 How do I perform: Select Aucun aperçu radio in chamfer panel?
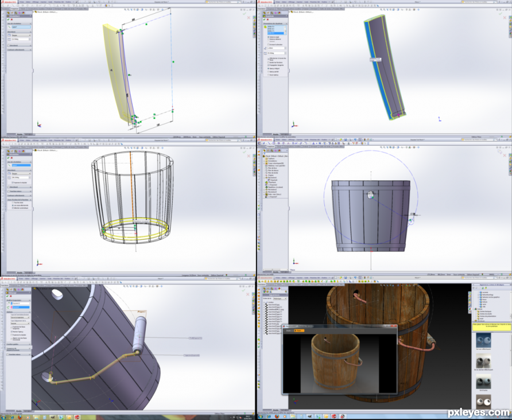tap(269, 75)
